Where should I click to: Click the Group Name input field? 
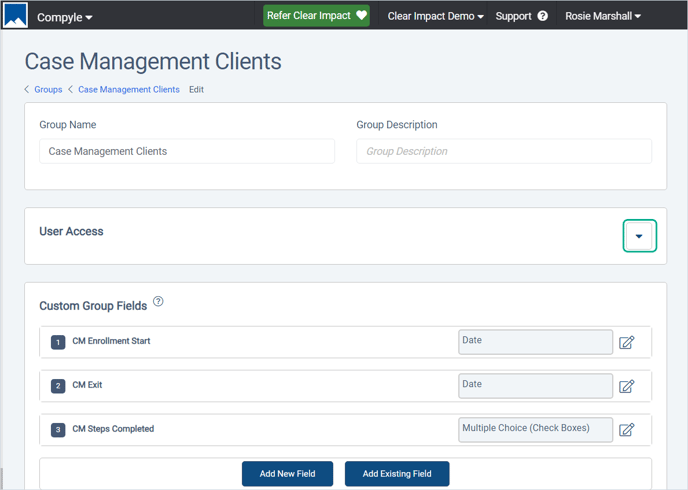(x=187, y=151)
